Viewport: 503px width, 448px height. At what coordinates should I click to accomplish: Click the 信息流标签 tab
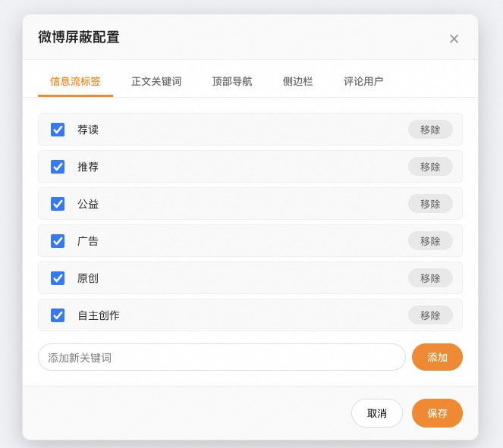pos(75,81)
